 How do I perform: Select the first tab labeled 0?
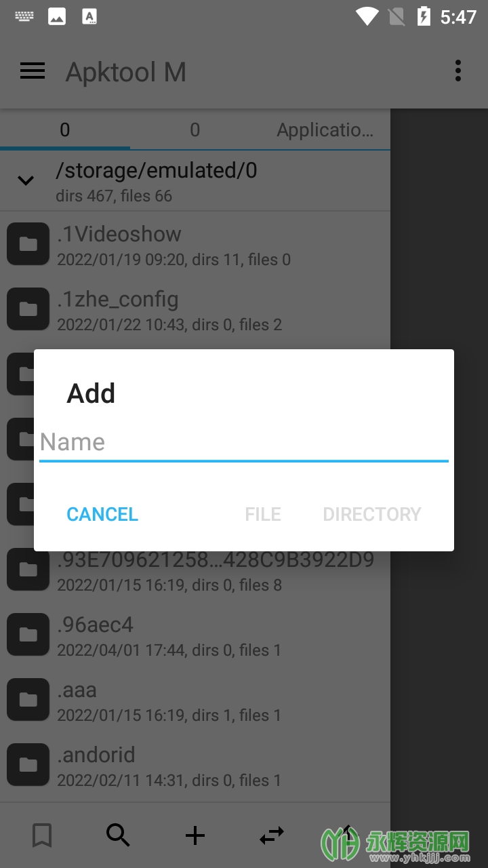pos(65,130)
